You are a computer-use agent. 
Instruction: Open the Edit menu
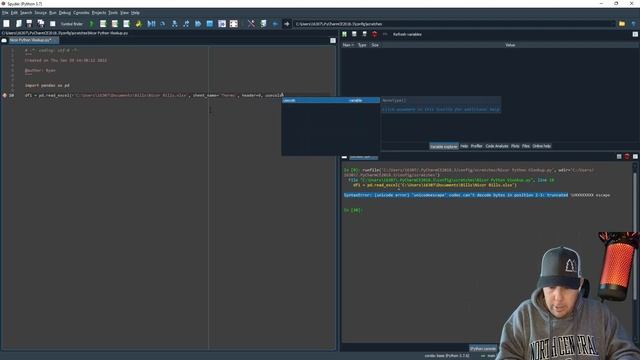[14, 13]
